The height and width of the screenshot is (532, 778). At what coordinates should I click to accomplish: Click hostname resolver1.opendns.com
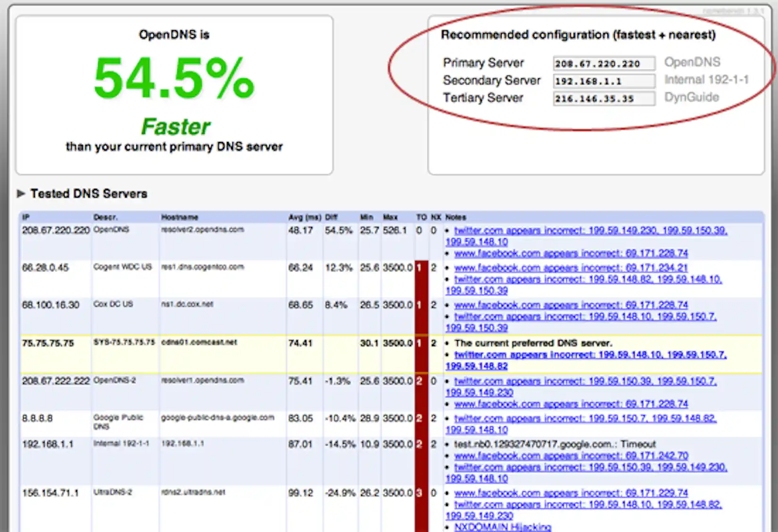[203, 380]
